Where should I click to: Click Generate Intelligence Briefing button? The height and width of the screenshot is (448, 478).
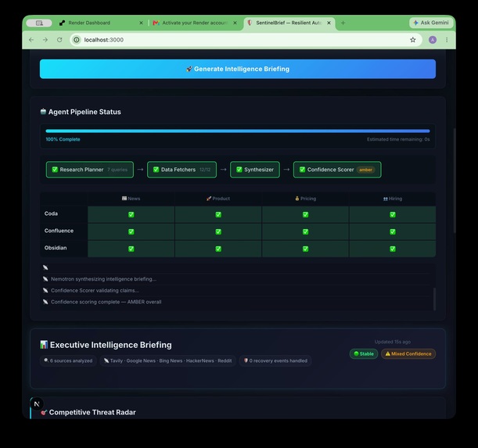pyautogui.click(x=238, y=69)
